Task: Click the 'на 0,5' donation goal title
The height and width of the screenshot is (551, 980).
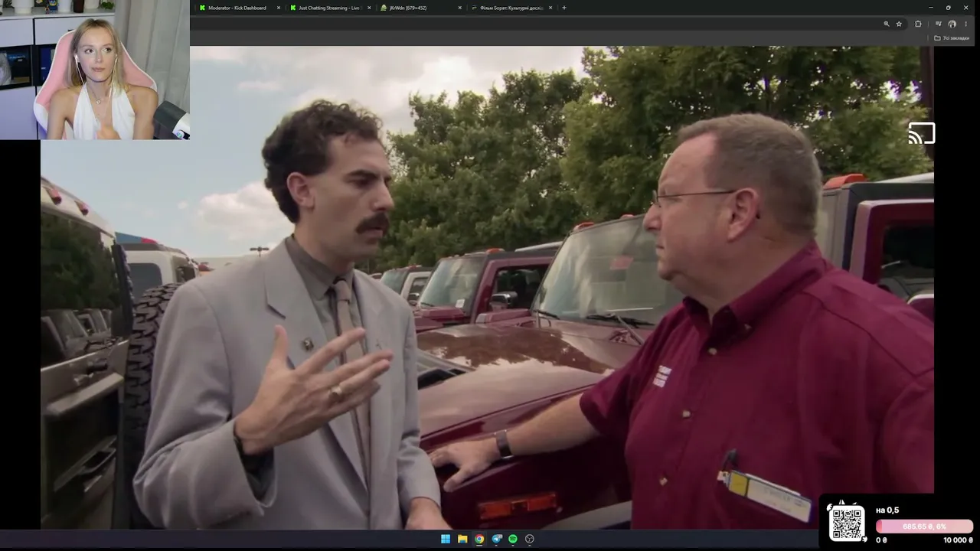Action: click(887, 510)
